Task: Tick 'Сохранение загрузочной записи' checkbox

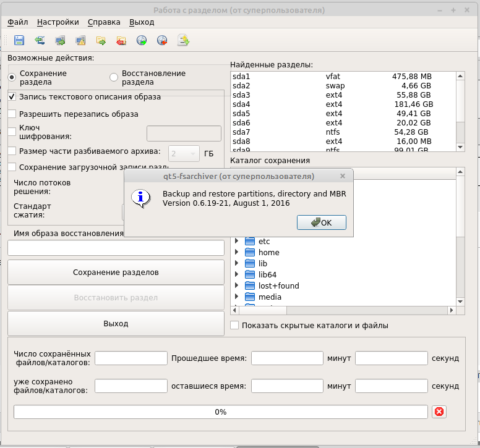Action: (12, 167)
